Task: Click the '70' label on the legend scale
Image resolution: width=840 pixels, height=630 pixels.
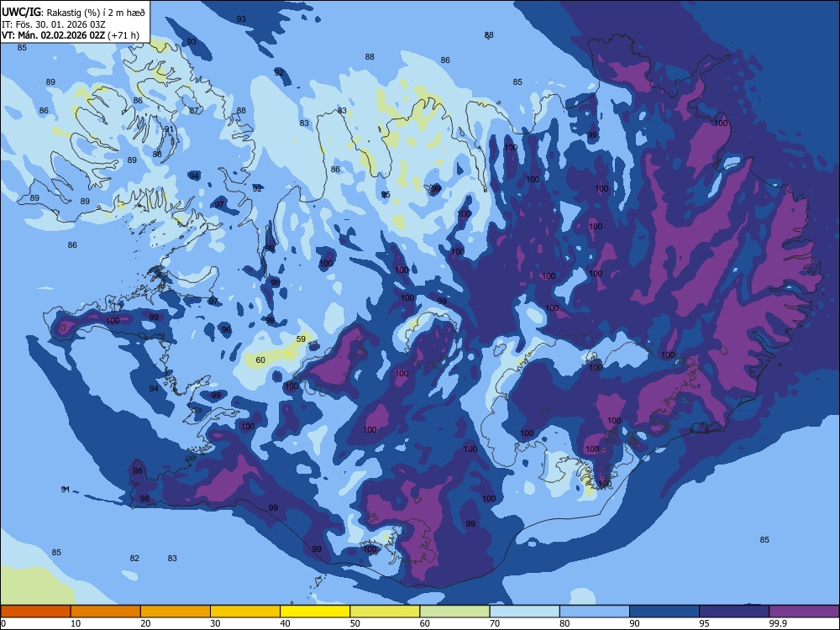Action: tap(495, 623)
